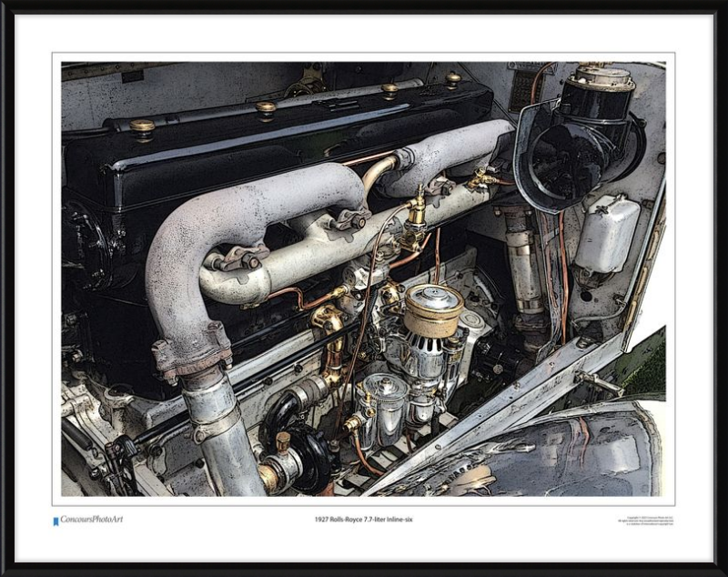
Task: Click the ConcoursPhotoArt logo text
Action: [x=91, y=520]
